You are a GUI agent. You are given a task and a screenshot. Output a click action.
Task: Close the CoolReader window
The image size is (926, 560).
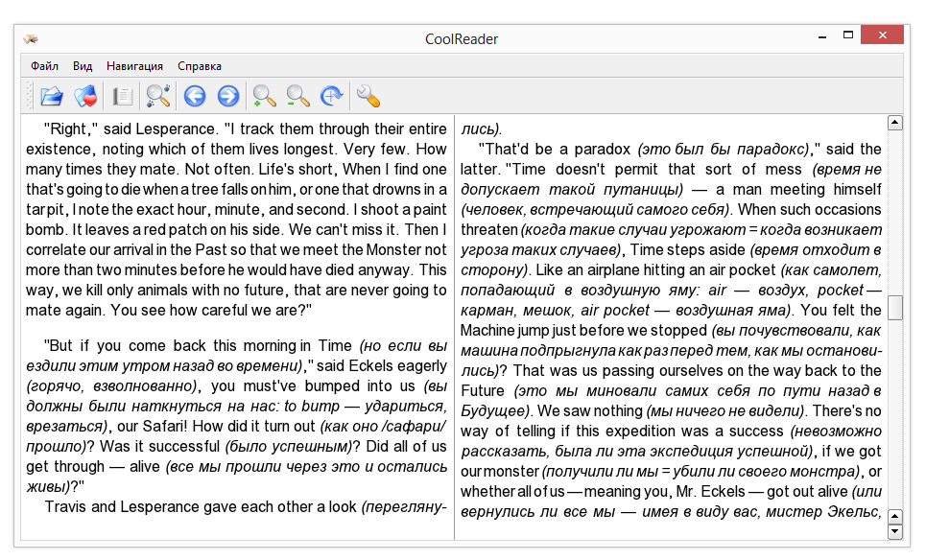(x=882, y=35)
